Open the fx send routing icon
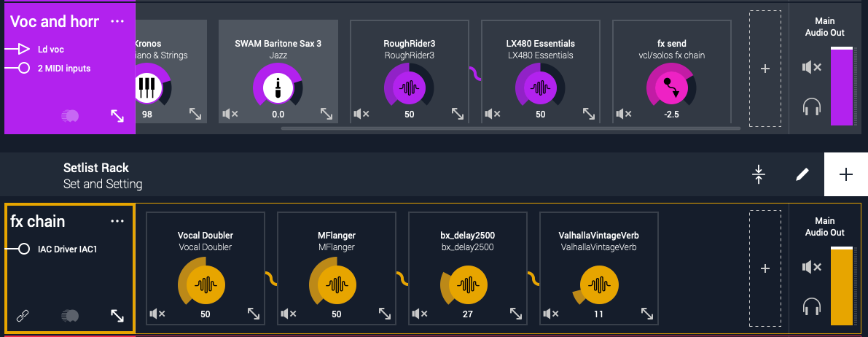 tap(671, 88)
